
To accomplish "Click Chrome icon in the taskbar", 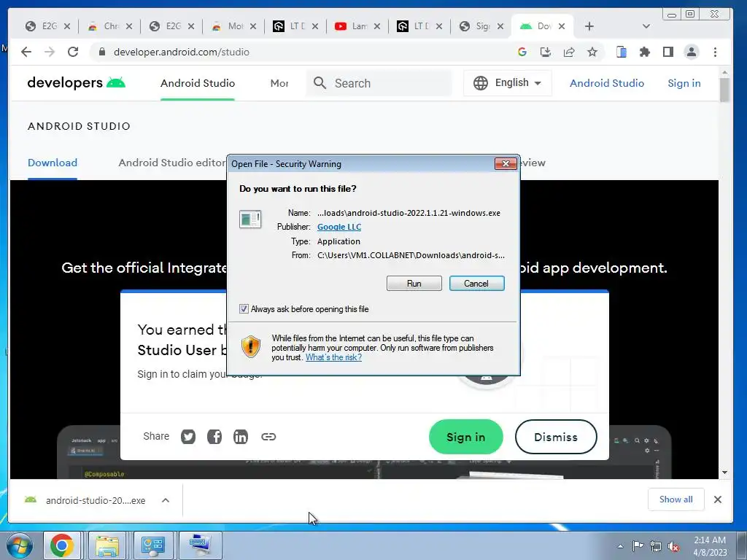I will click(62, 545).
